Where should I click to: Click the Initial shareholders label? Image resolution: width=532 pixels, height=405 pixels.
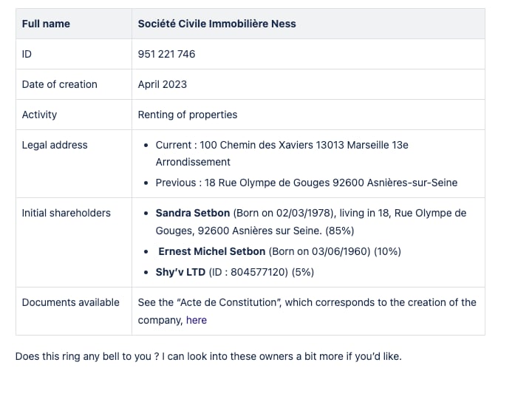(66, 213)
